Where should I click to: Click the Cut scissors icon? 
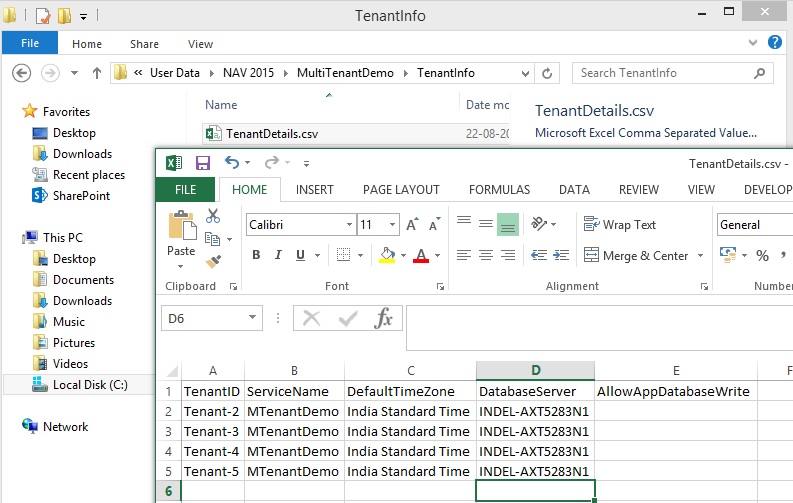[x=213, y=216]
